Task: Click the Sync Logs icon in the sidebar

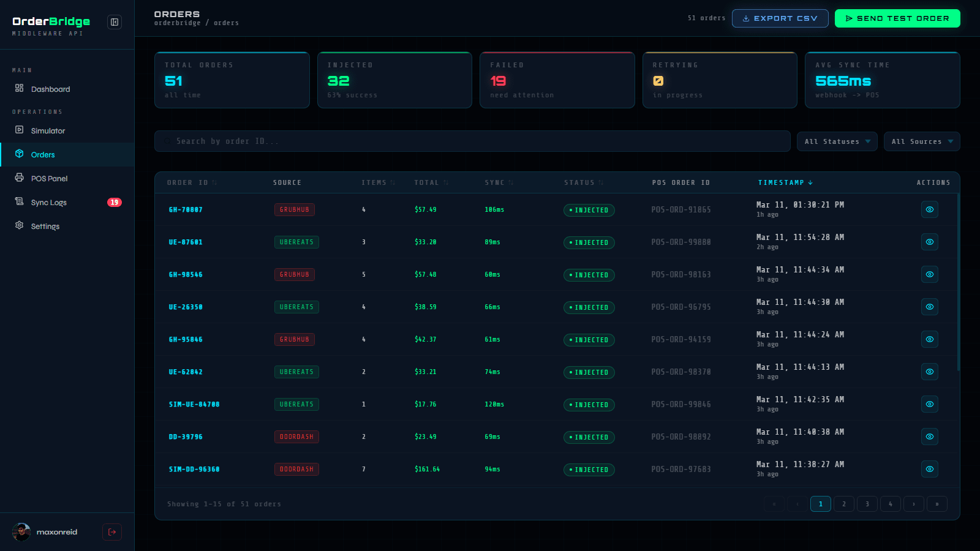Action: 20,202
